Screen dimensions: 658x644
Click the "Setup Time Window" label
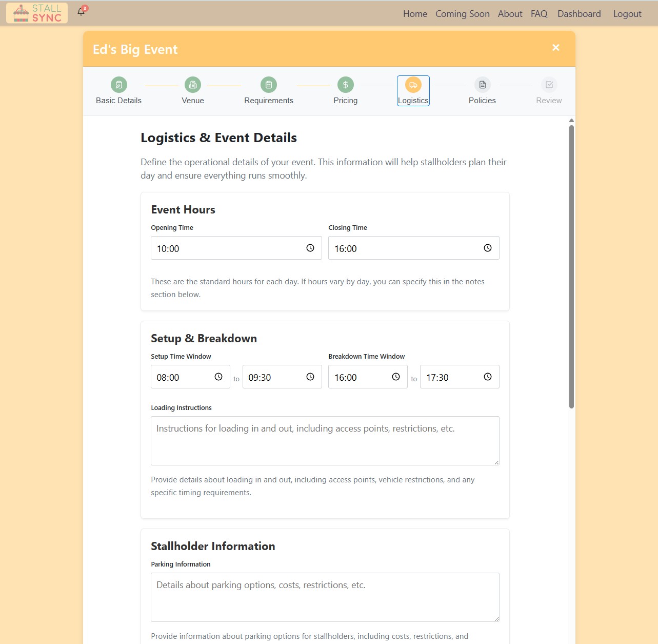coord(181,356)
